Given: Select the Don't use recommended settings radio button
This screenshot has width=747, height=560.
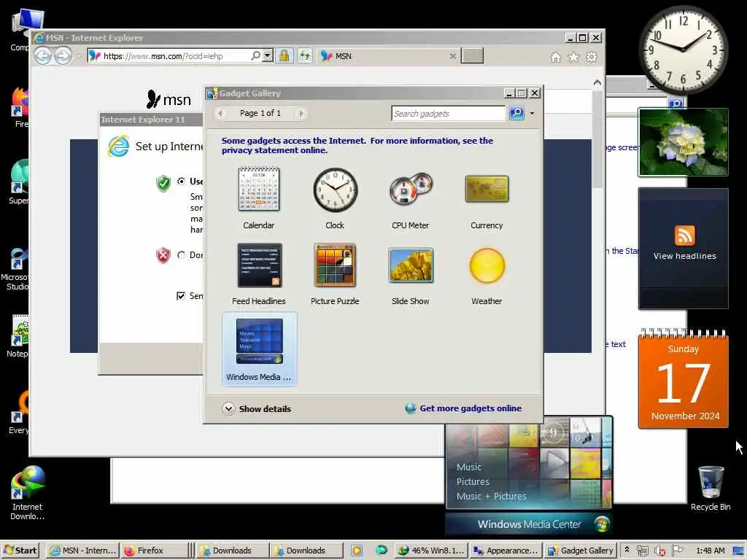Looking at the screenshot, I should point(181,254).
